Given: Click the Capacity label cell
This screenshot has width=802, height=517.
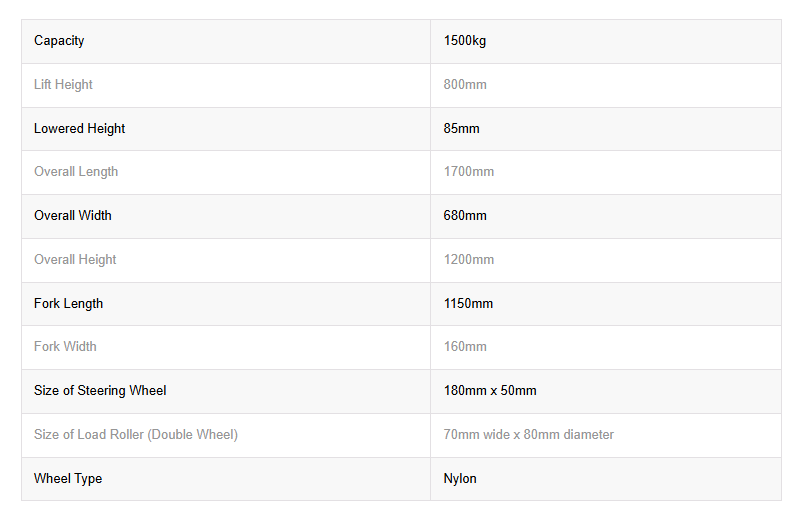Looking at the screenshot, I should click(226, 41).
